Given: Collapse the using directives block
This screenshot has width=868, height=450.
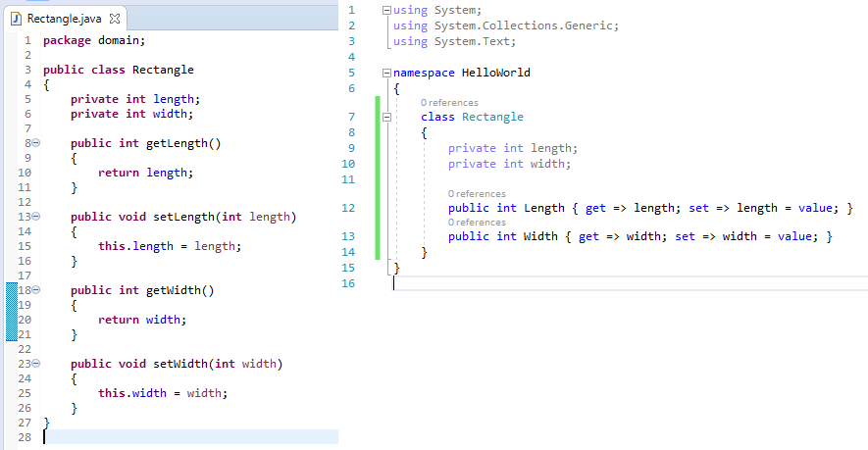Looking at the screenshot, I should (385, 10).
